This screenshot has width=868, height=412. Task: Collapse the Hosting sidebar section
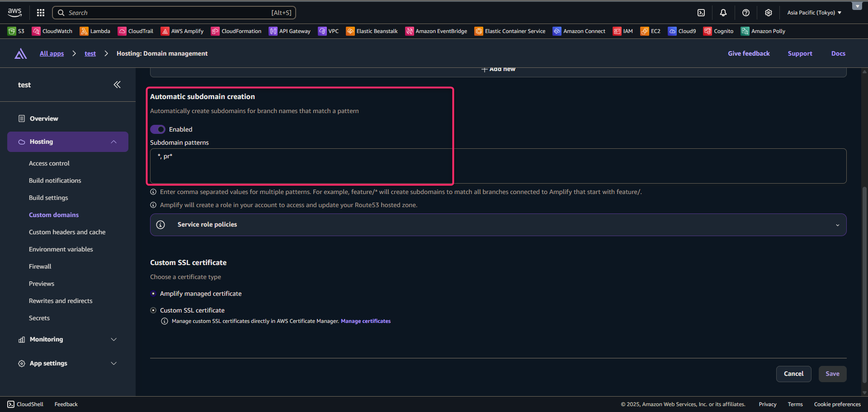pyautogui.click(x=68, y=142)
